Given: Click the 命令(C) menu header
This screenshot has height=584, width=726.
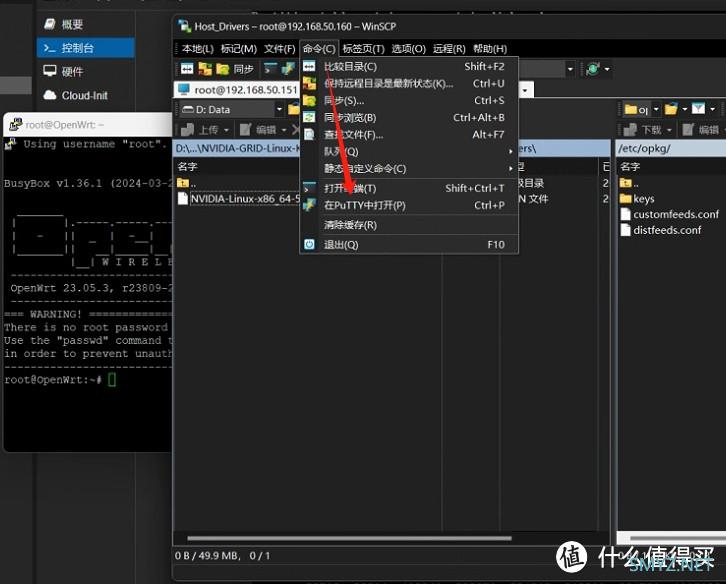Looking at the screenshot, I should coord(319,49).
